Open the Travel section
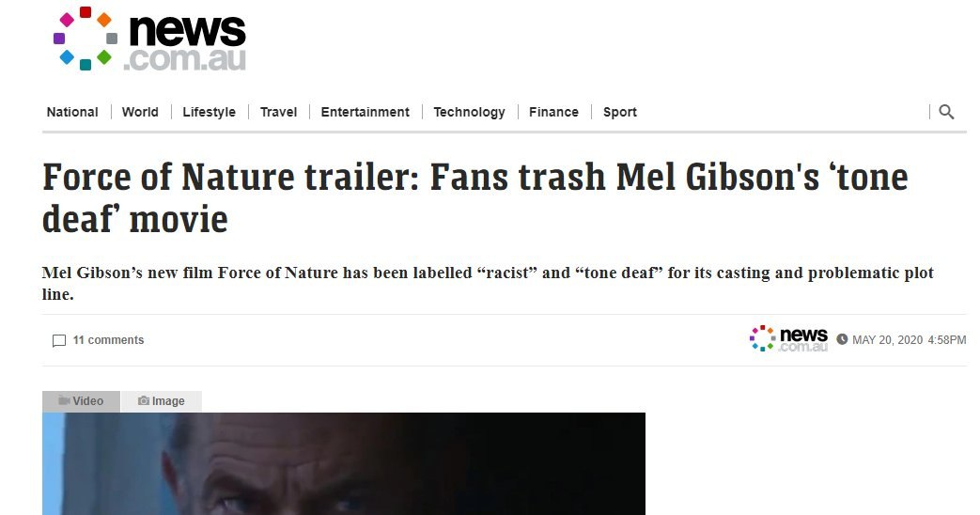Viewport: 980px width, 515px height. click(278, 112)
